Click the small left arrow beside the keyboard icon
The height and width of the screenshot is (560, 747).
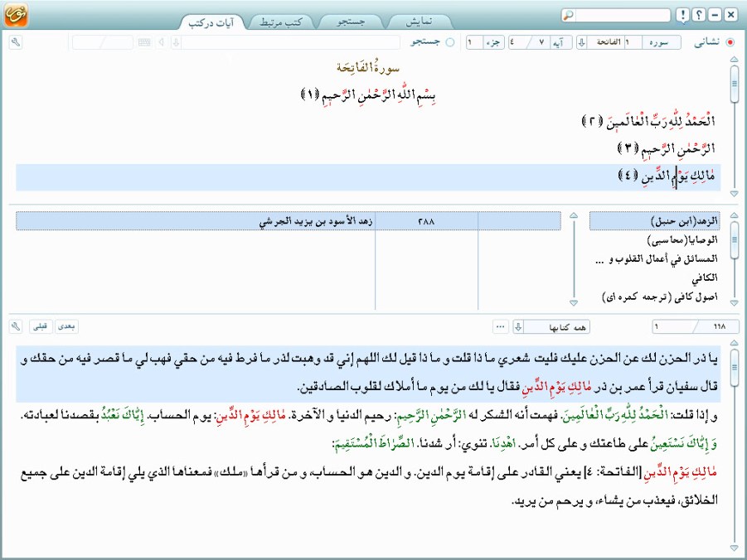(x=162, y=42)
